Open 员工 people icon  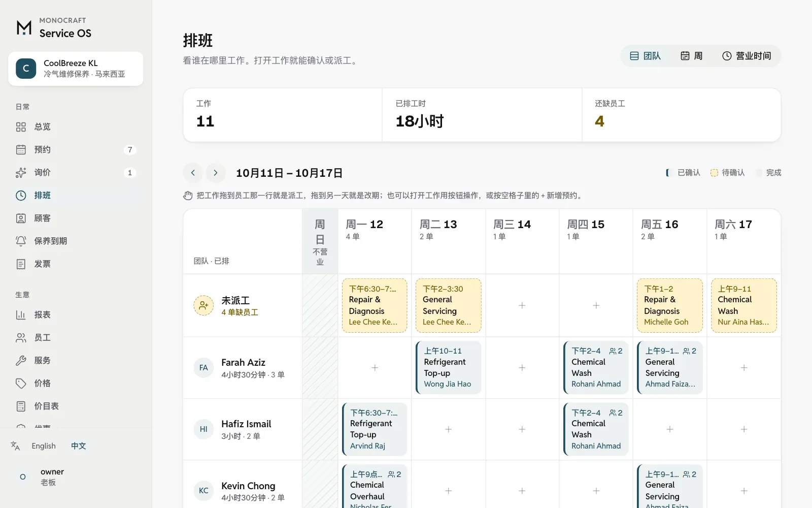point(21,338)
